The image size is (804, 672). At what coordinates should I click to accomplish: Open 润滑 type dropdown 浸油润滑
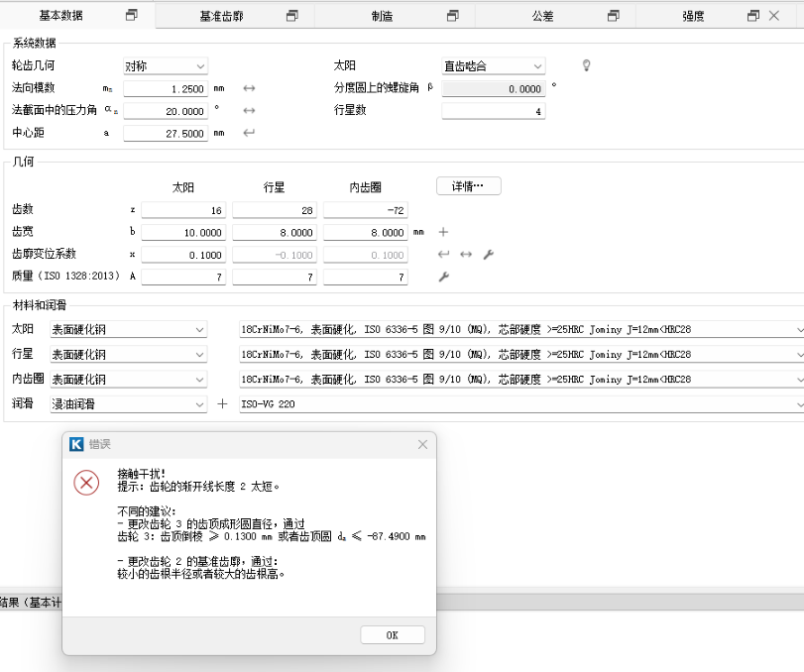[129, 404]
